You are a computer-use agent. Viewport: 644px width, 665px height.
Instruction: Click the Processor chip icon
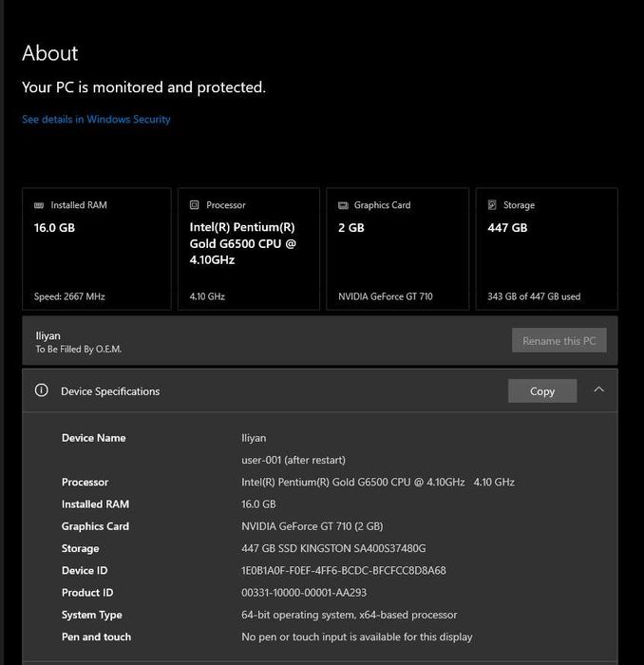pyautogui.click(x=195, y=205)
